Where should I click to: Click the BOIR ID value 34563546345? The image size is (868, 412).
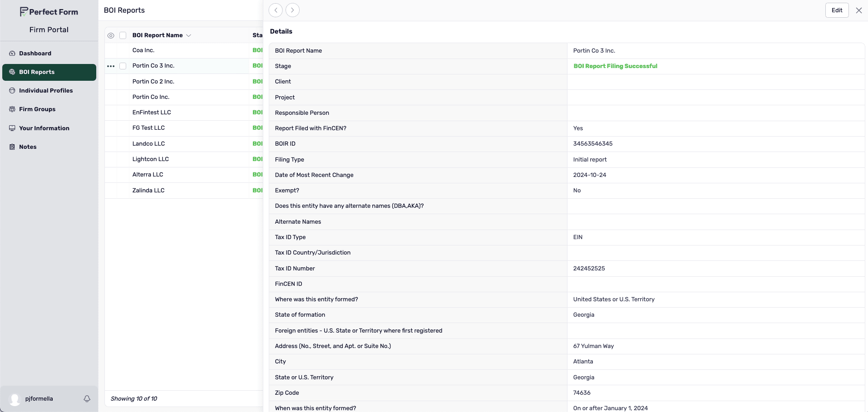point(593,144)
